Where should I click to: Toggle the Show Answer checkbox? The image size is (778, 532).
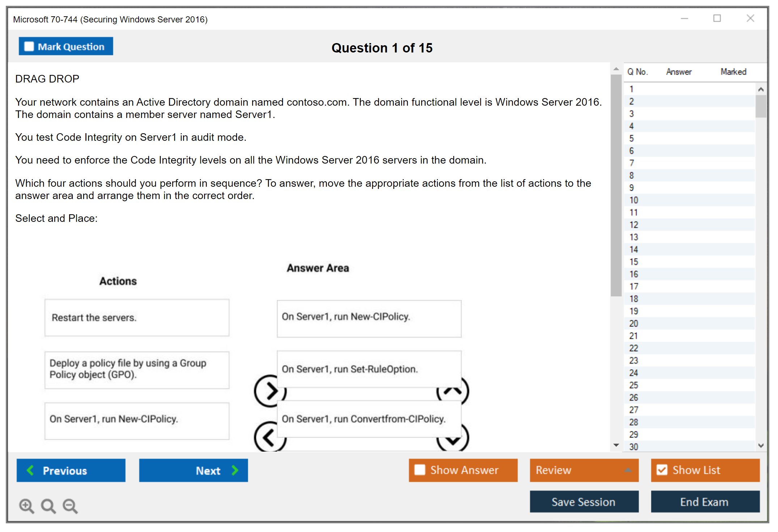(420, 470)
